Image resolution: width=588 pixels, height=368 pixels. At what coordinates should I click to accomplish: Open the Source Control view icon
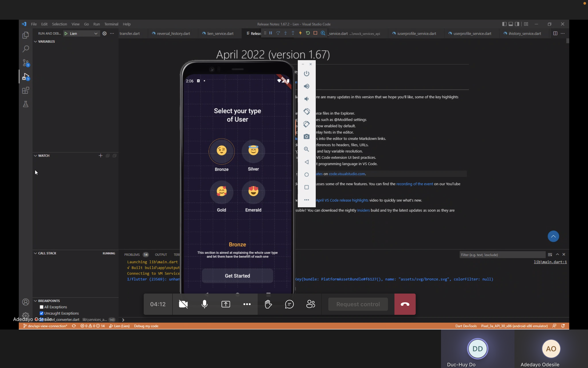click(x=26, y=63)
